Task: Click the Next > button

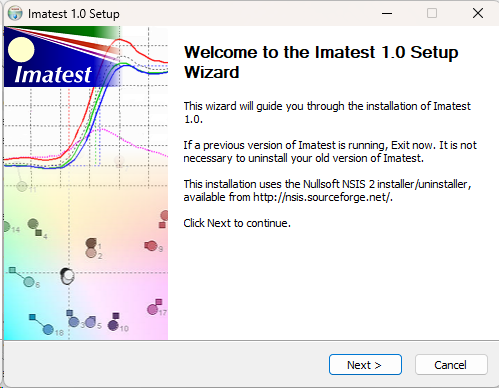Action: (x=365, y=365)
